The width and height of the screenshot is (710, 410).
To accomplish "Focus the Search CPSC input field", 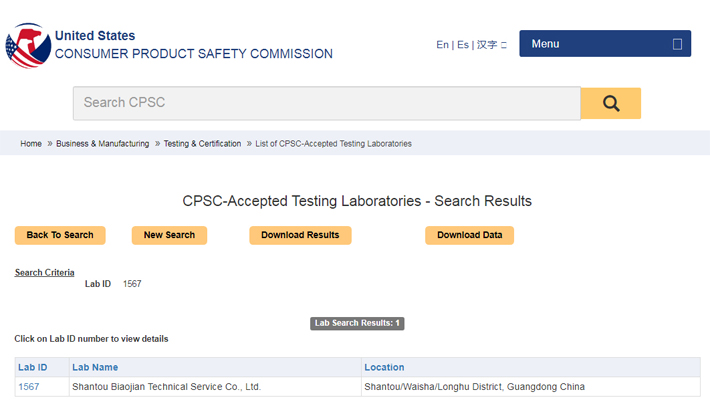I will 327,103.
